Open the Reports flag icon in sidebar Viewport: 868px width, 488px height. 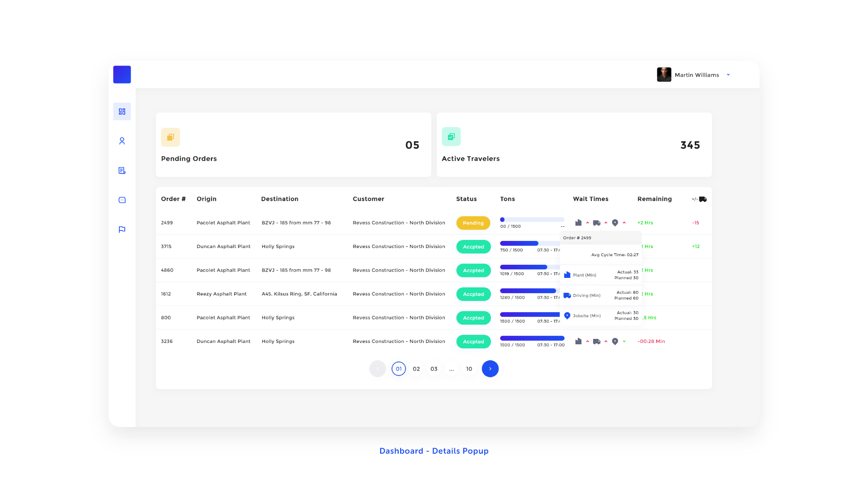(x=122, y=229)
